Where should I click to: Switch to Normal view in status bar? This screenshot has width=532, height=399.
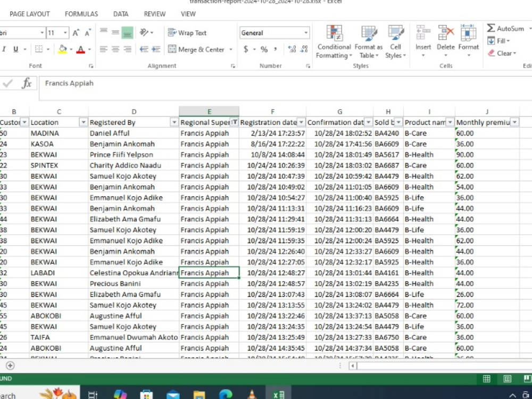coord(487,379)
